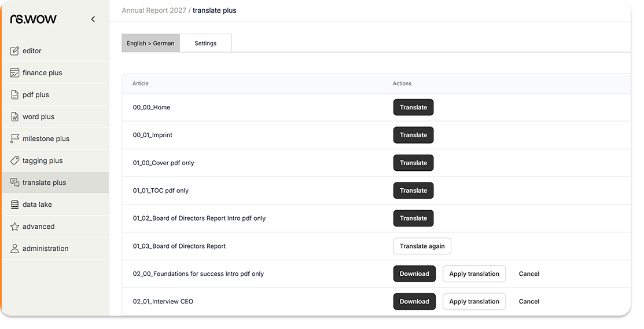Go to Annual Report 2027 breadcrumb
The height and width of the screenshot is (329, 644).
[153, 10]
